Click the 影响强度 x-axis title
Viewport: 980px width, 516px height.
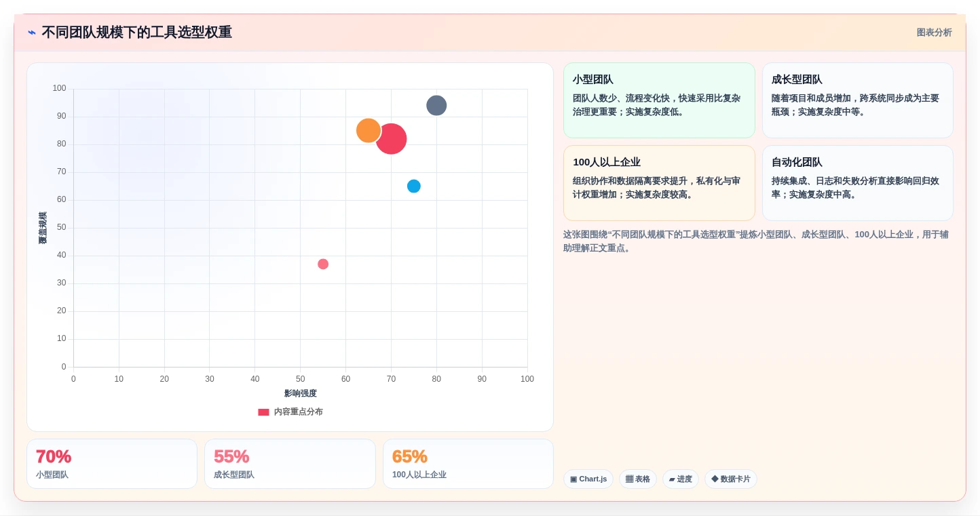coord(300,393)
